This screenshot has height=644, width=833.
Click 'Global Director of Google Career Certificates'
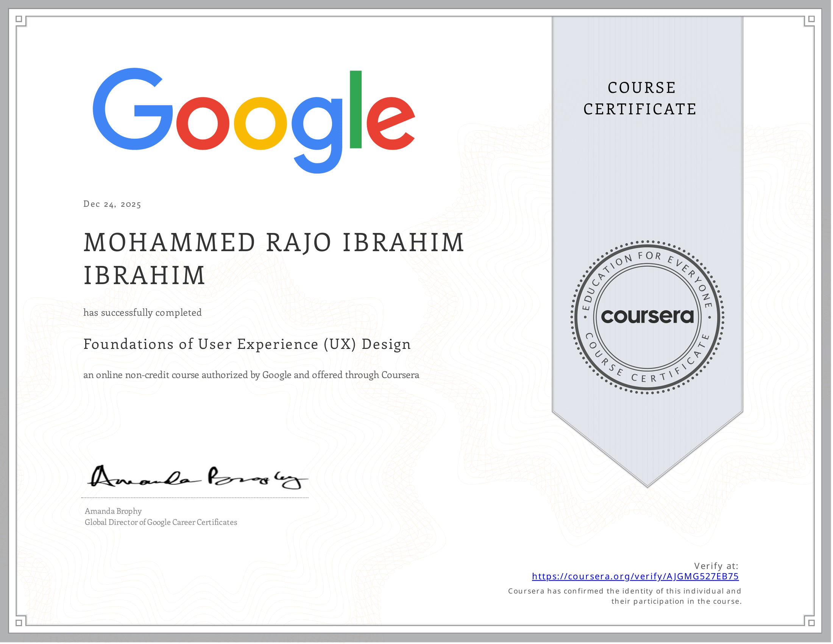click(x=161, y=522)
